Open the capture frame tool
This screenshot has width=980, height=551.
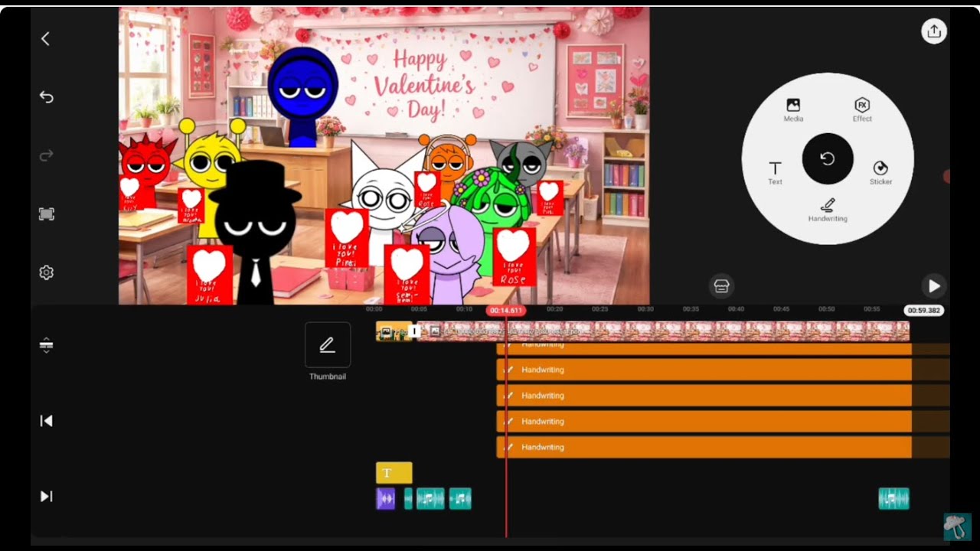tap(46, 214)
